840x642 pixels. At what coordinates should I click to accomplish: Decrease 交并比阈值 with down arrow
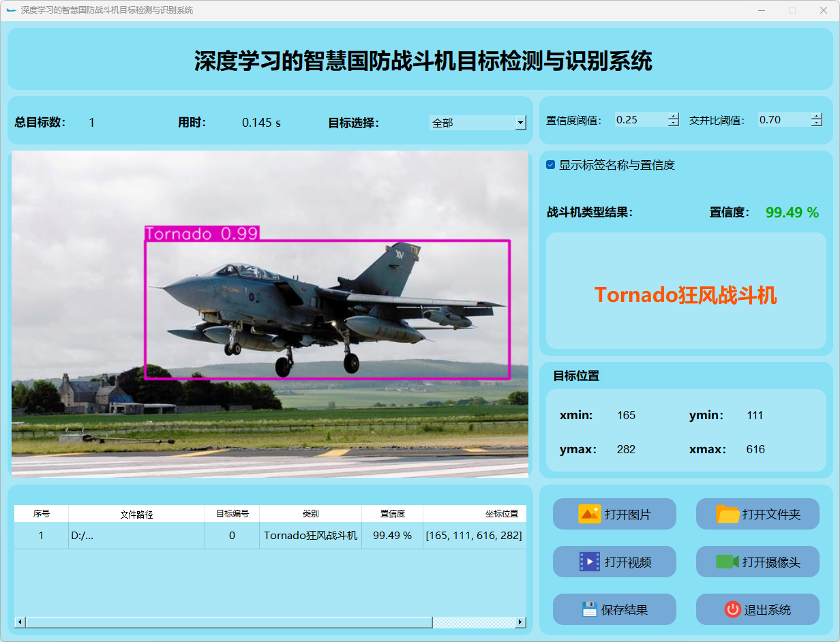point(817,123)
